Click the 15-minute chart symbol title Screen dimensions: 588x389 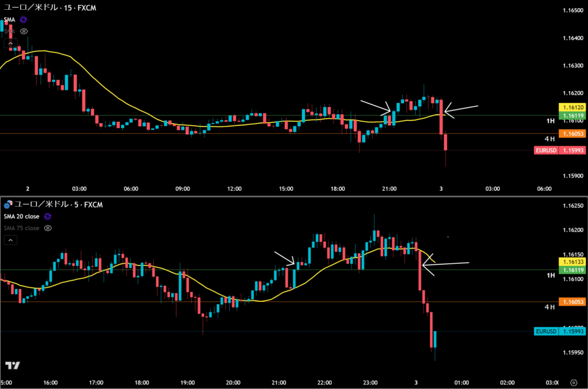49,8
